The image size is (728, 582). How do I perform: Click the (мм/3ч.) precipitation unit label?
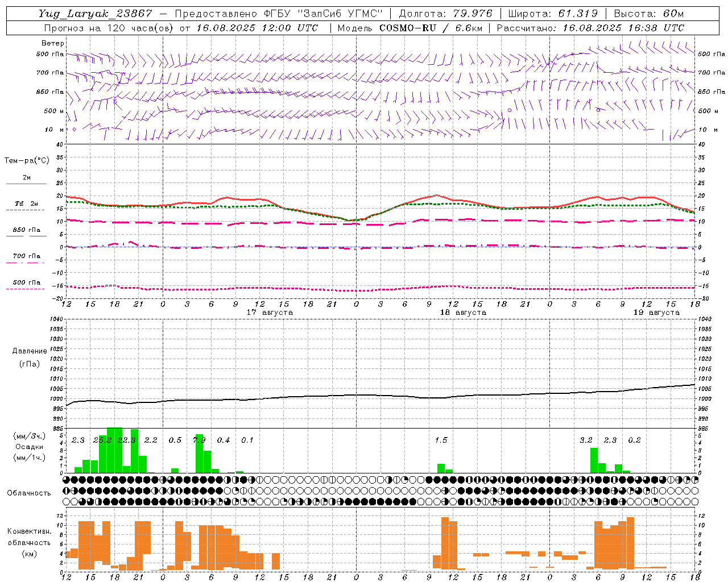[x=29, y=436]
